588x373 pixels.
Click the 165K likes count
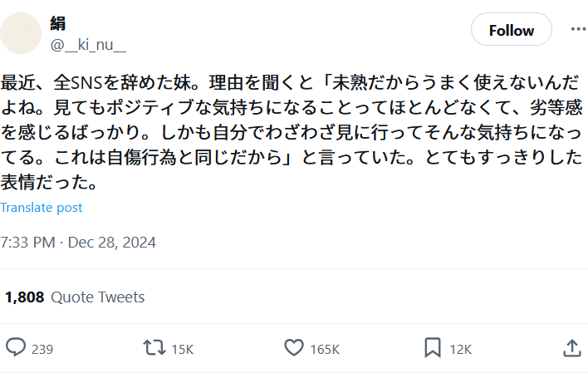(324, 349)
